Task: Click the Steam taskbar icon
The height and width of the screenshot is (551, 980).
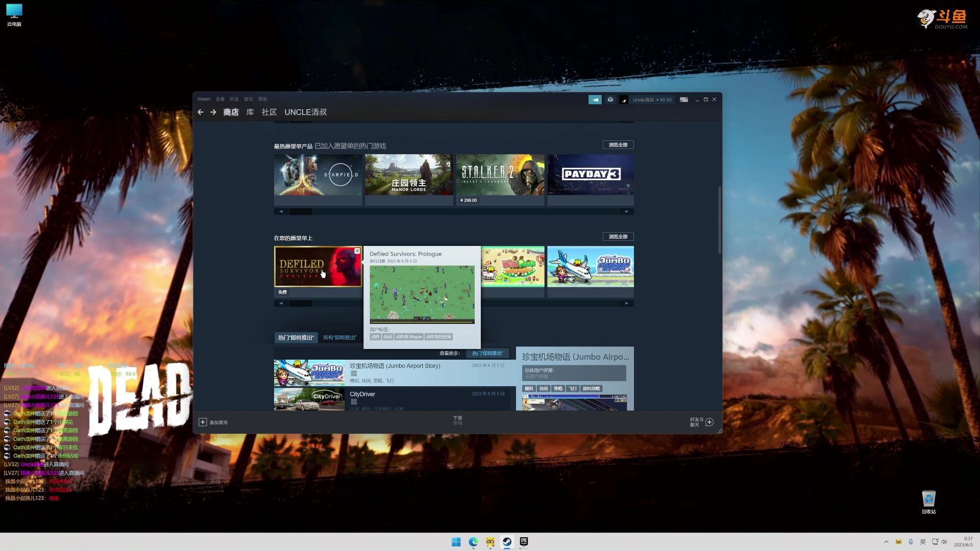Action: point(507,542)
